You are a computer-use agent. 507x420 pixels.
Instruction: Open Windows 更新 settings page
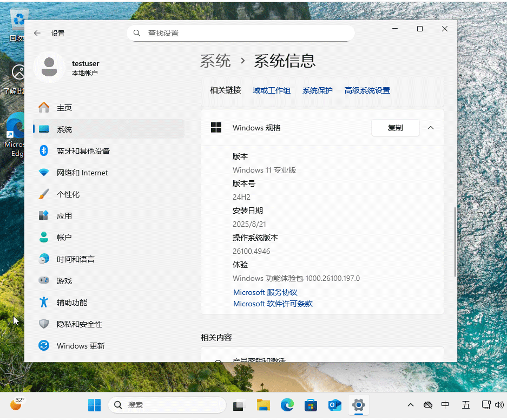click(109, 346)
